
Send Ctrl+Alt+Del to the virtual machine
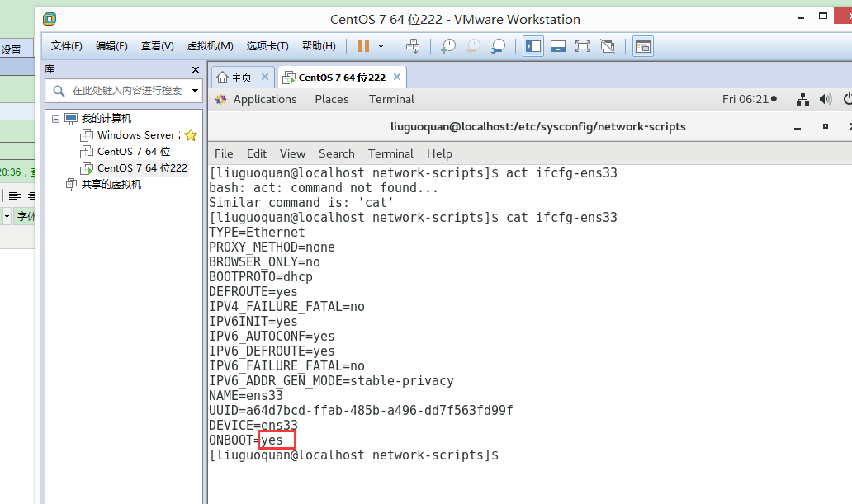[413, 46]
